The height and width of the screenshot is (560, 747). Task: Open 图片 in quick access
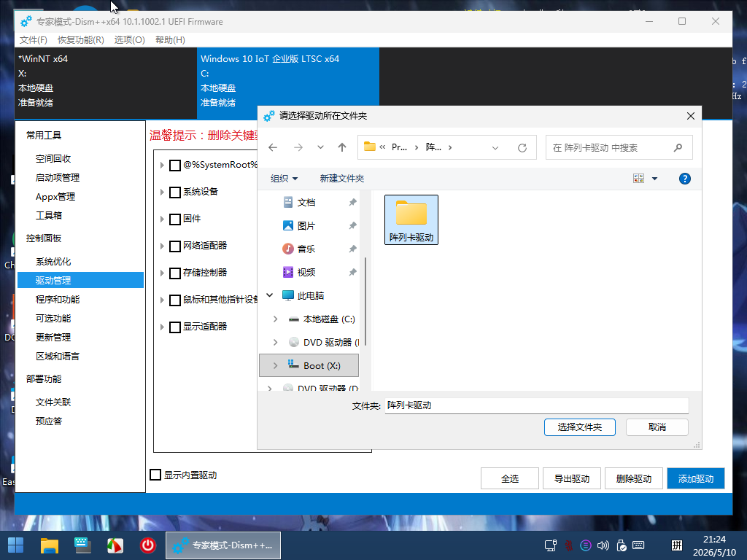306,226
